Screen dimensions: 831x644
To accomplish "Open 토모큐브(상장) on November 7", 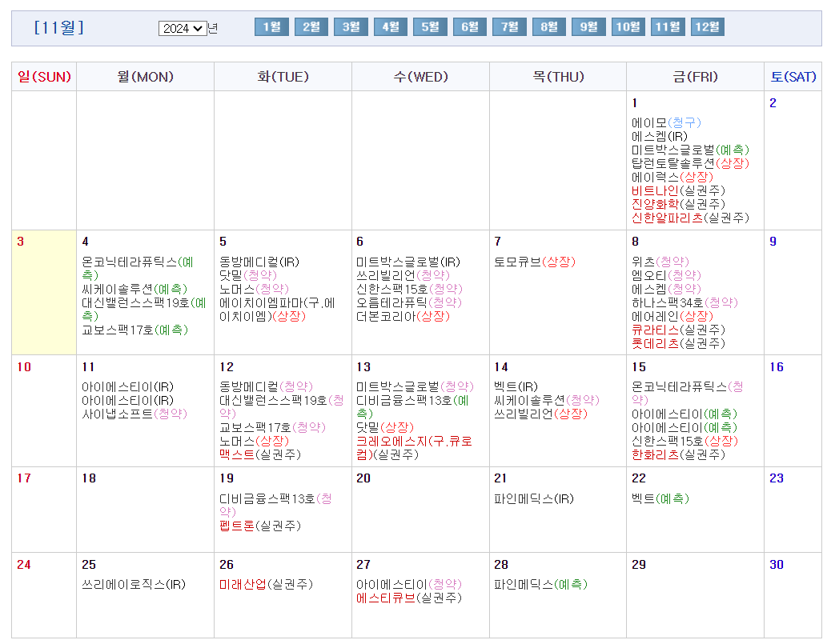I will point(534,262).
